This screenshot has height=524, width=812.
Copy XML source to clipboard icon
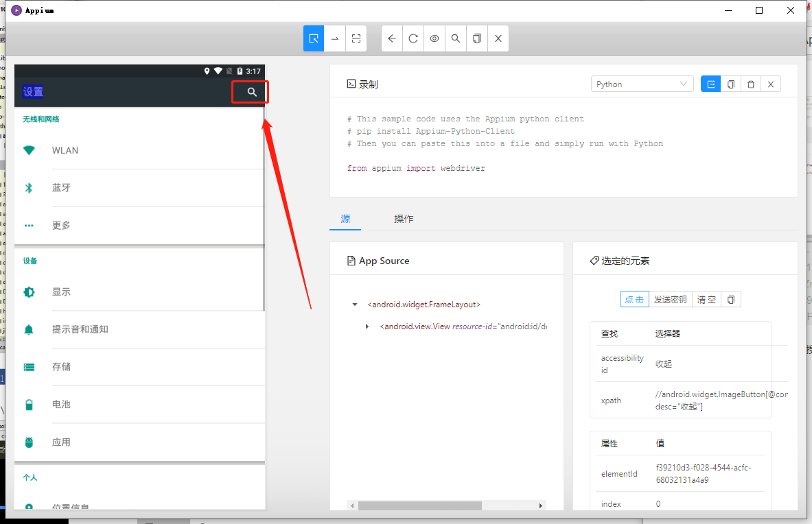click(477, 38)
